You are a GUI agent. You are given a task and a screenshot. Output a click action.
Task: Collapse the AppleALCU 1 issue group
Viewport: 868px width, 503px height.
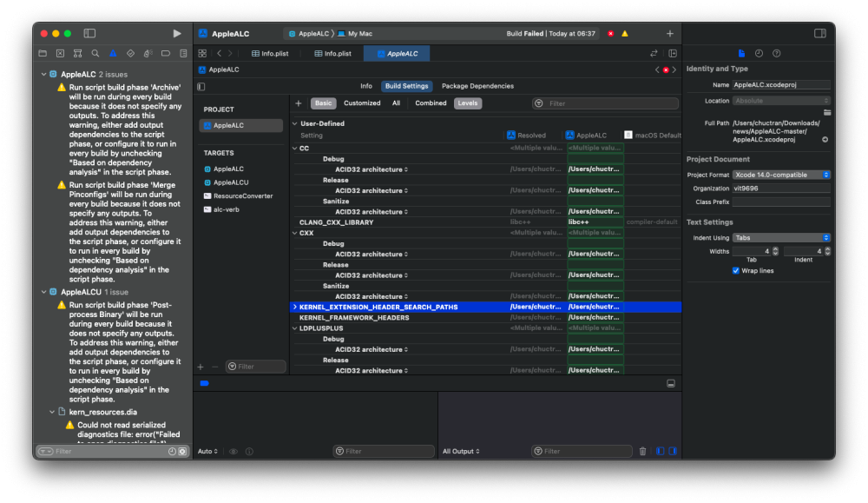coord(43,292)
